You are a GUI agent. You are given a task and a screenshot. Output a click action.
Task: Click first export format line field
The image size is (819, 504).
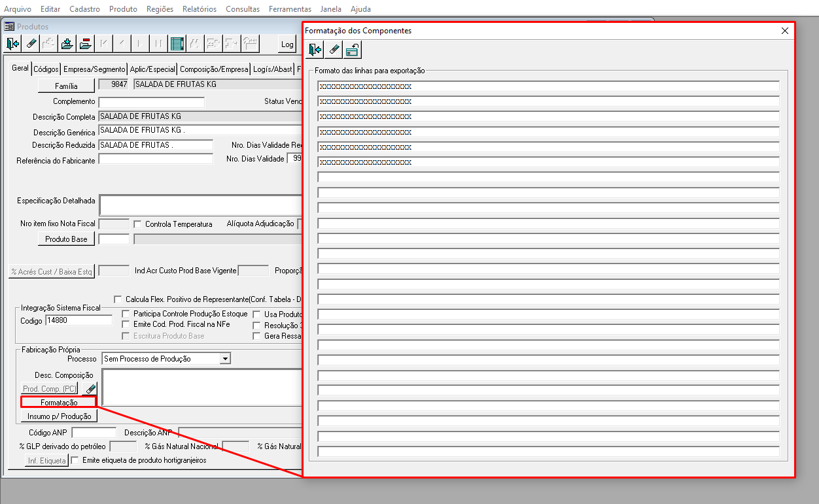pos(548,86)
